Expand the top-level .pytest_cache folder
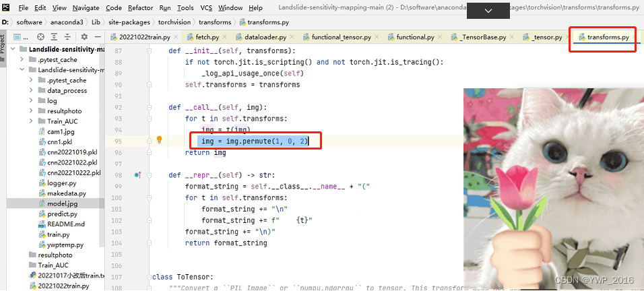 click(x=22, y=59)
